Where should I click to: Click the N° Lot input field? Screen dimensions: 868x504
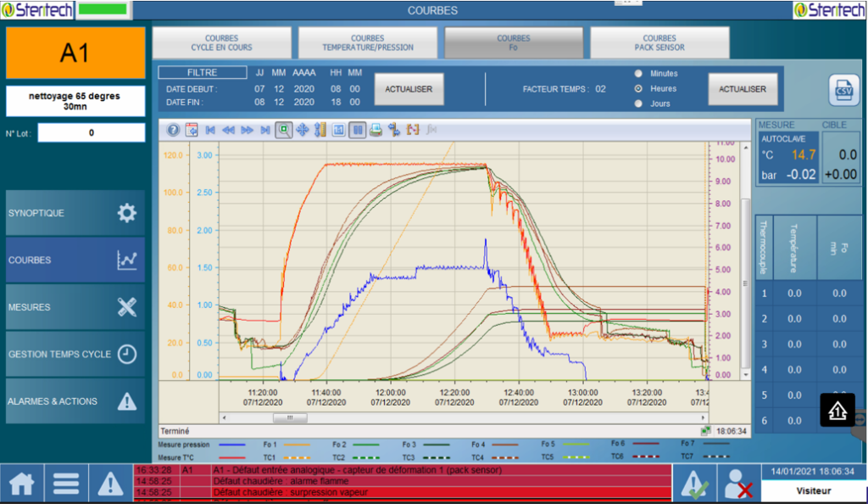(x=91, y=133)
